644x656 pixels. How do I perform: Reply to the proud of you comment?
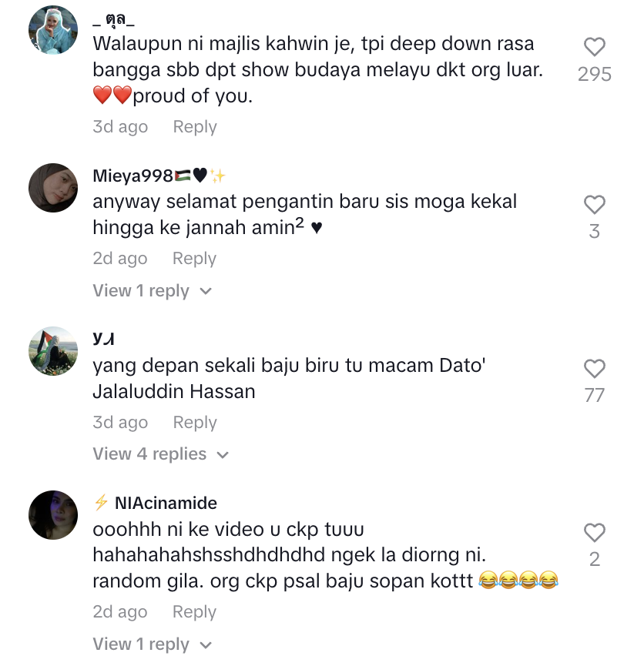[x=195, y=127]
